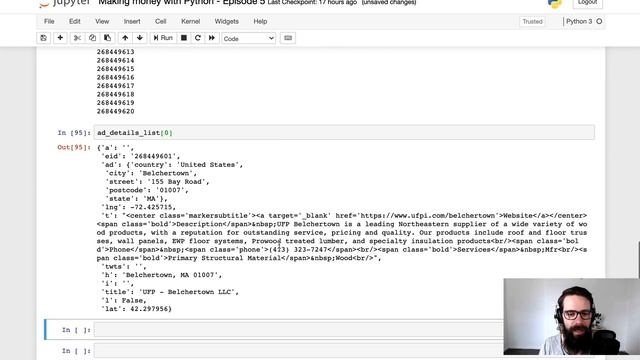Click the Logout button
Viewport: 640px width, 360px height.
click(588, 3)
